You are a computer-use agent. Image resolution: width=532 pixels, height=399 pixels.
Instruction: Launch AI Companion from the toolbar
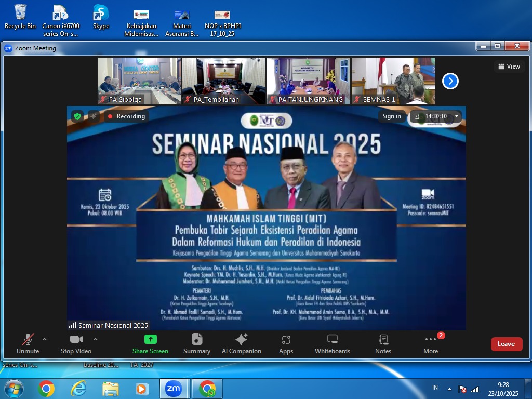241,340
